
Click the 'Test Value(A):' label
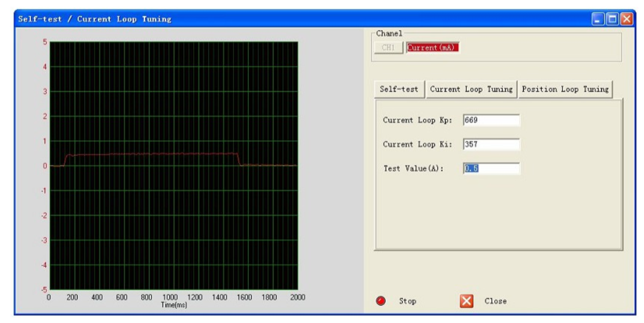coord(414,168)
